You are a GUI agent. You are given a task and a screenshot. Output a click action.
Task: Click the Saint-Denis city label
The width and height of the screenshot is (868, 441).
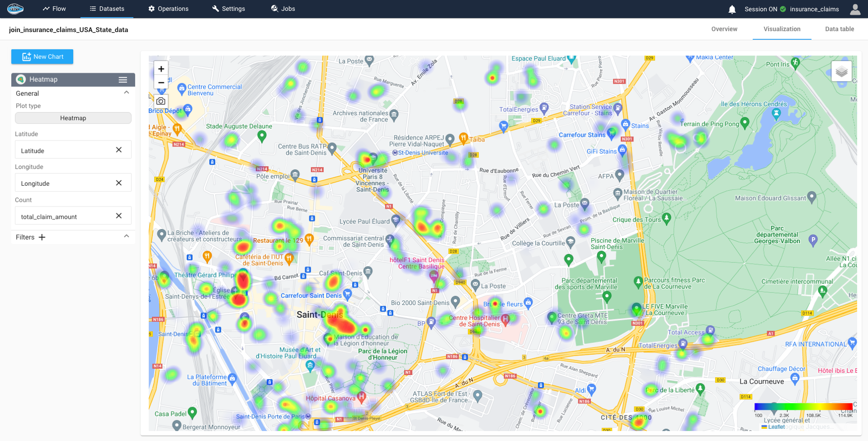320,314
